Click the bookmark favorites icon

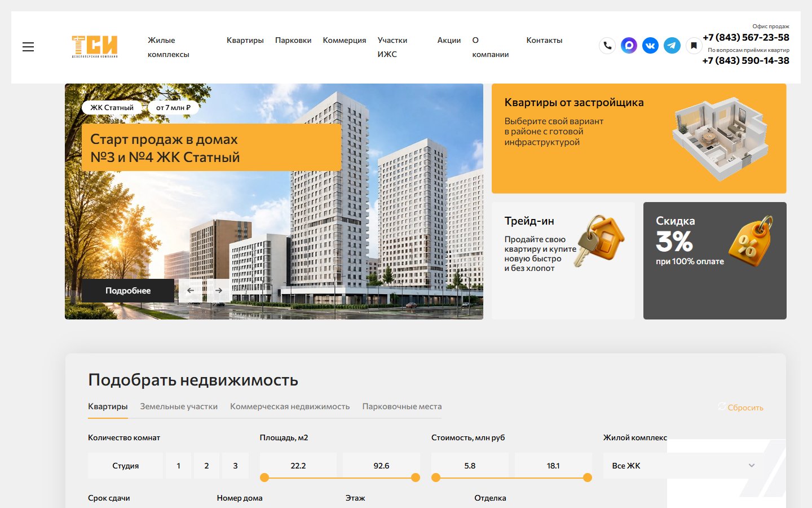pyautogui.click(x=694, y=46)
